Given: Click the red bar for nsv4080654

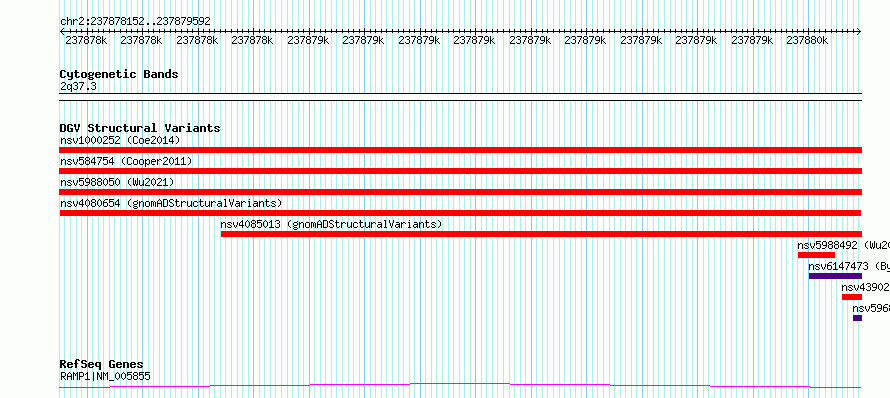Looking at the screenshot, I should pos(460,213).
